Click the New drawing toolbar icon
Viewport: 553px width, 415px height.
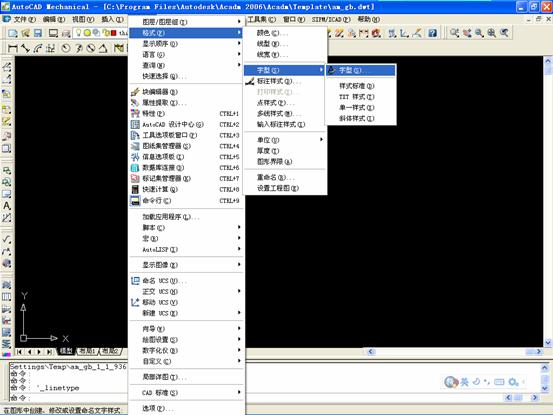(x=13, y=33)
